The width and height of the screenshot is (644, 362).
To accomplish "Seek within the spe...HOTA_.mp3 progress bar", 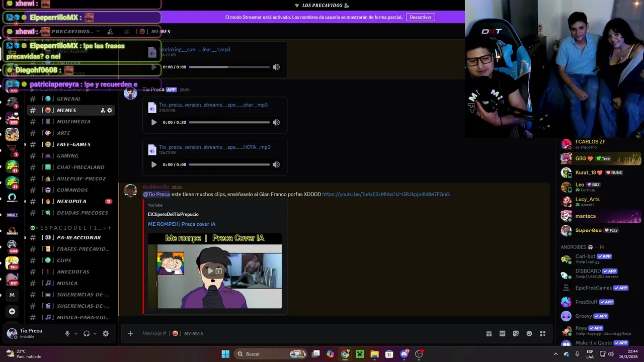I will pyautogui.click(x=229, y=164).
